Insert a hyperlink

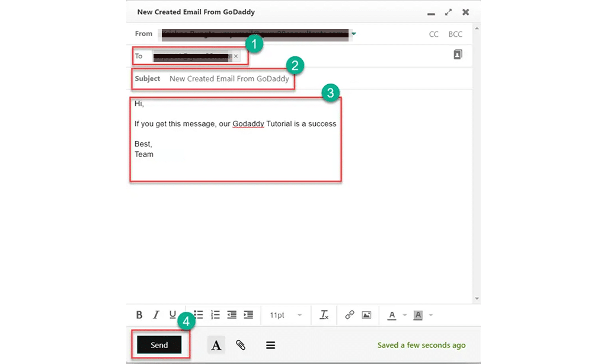[350, 315]
